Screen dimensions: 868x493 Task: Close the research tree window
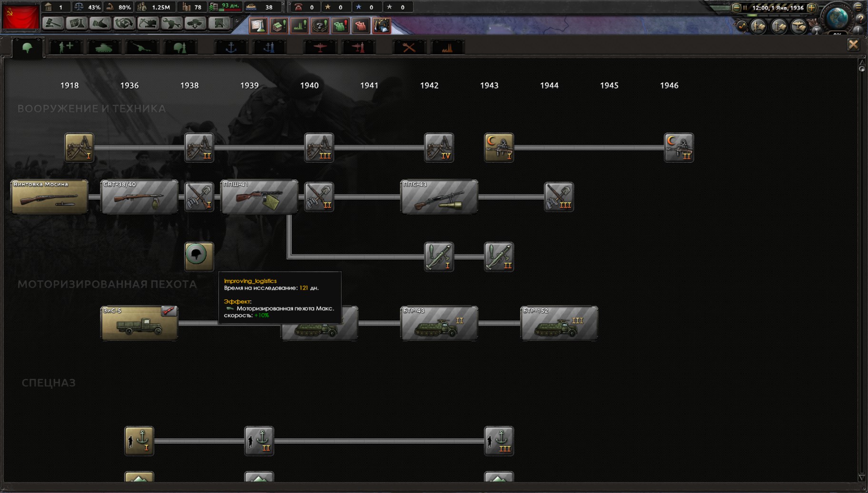pos(853,45)
